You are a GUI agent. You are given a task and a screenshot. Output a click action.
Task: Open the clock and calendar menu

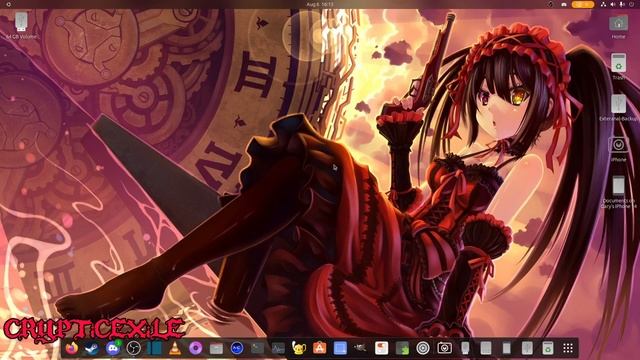320,4
